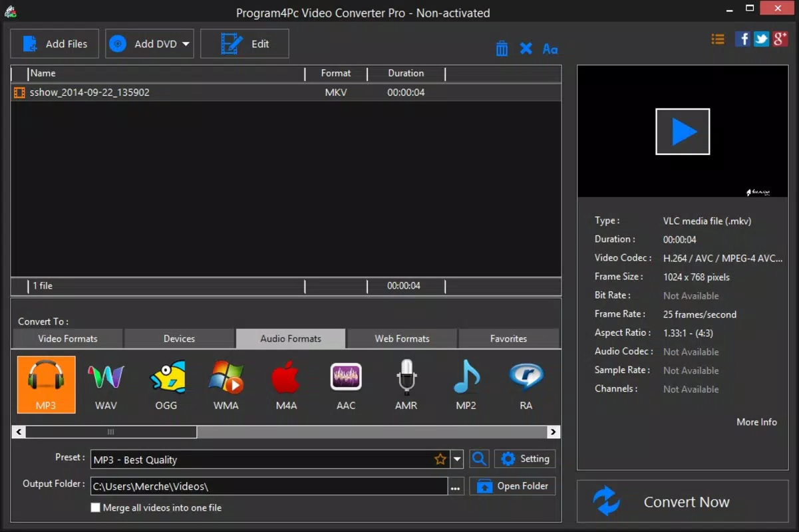Open the Web Formats tab
The width and height of the screenshot is (799, 532).
402,338
